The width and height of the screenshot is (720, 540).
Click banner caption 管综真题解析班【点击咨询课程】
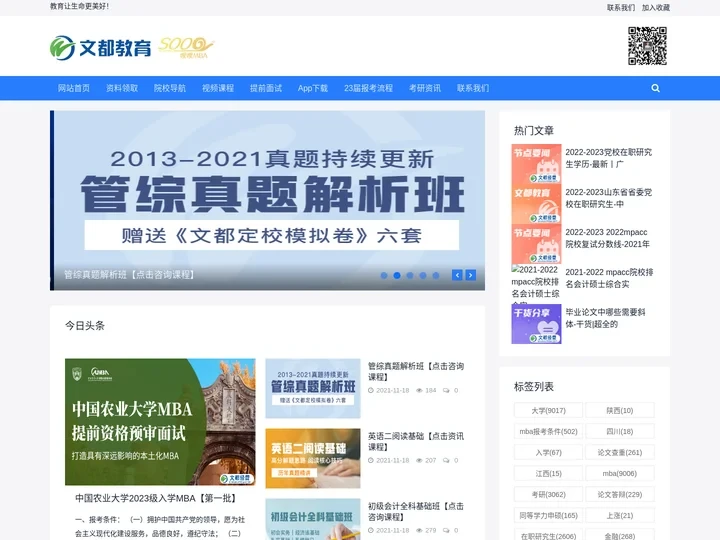[x=129, y=275]
